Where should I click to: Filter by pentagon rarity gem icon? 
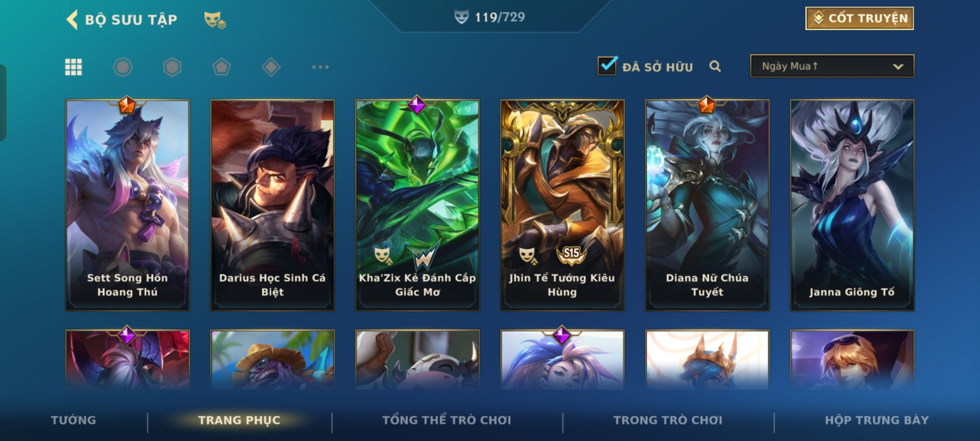(x=221, y=67)
